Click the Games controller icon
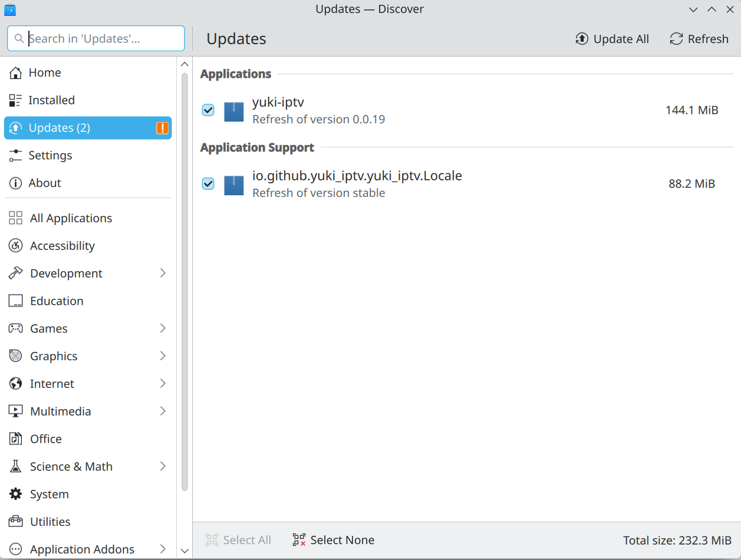The width and height of the screenshot is (741, 560). click(16, 328)
